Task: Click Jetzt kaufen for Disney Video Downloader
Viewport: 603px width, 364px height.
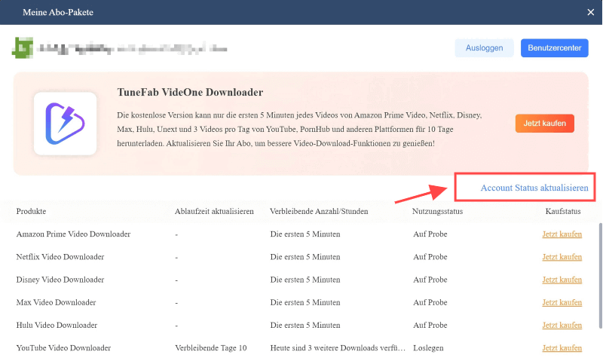Action: coord(562,280)
